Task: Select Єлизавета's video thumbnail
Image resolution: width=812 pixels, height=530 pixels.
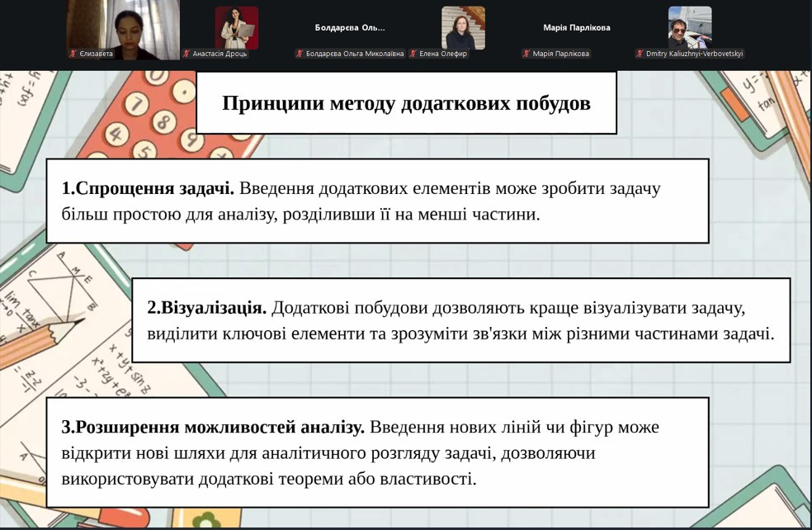Action: pyautogui.click(x=123, y=30)
